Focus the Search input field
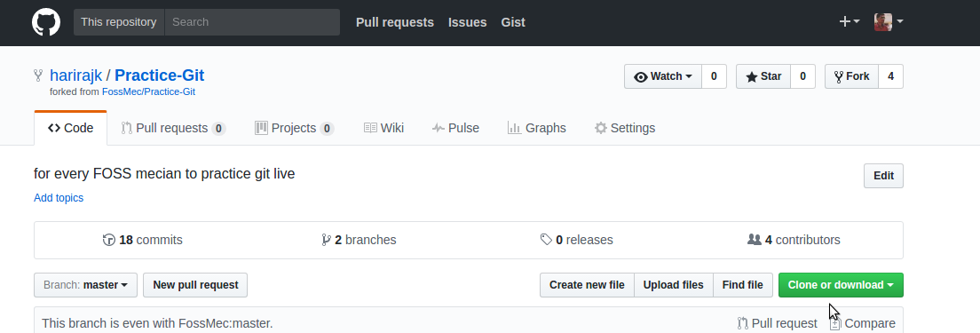 click(x=252, y=22)
